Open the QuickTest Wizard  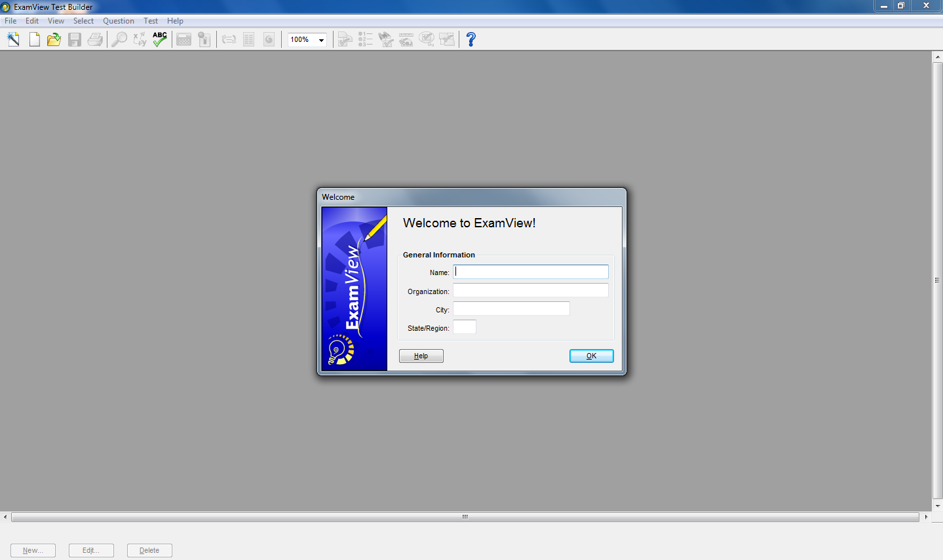(x=13, y=39)
